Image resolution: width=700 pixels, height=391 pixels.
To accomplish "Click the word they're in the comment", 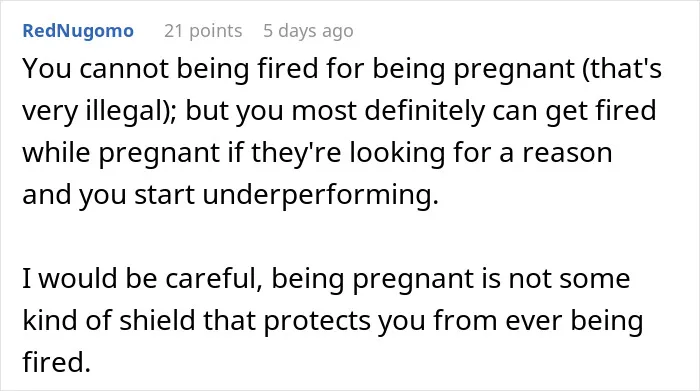I will point(296,153).
